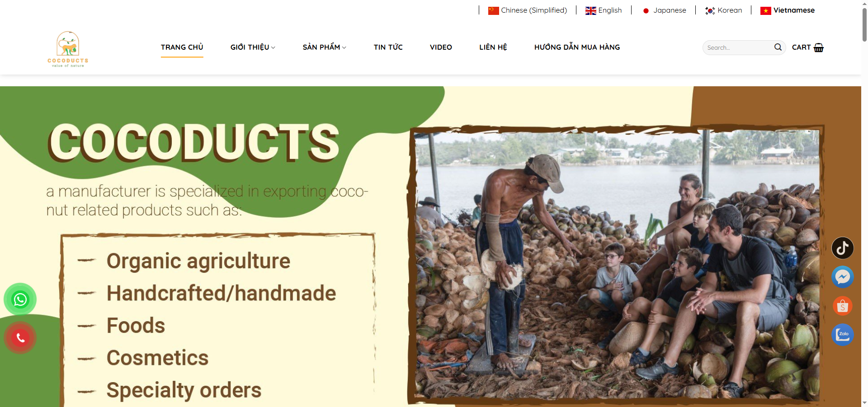The height and width of the screenshot is (407, 868).
Task: Open the Zalo chat icon
Action: coord(843,335)
